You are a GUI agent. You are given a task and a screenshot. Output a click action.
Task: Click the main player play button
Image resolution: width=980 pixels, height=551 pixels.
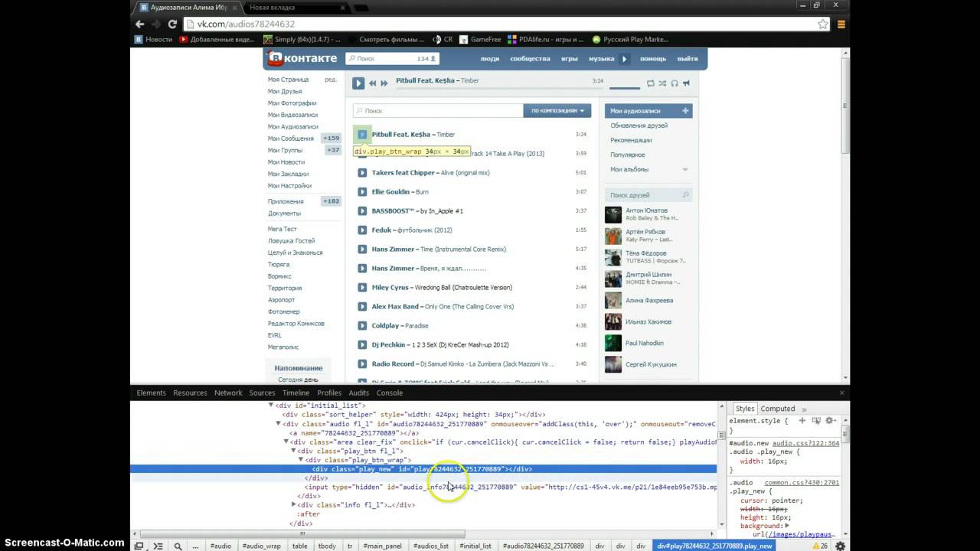coord(358,83)
